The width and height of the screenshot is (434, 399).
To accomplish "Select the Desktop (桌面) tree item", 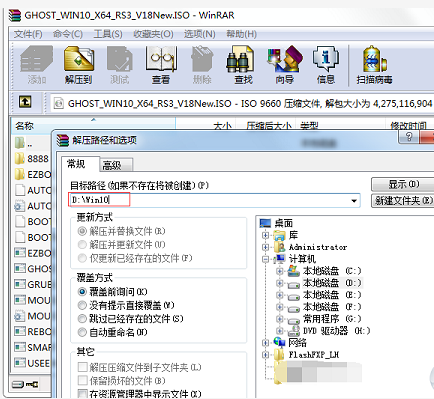I will 276,223.
